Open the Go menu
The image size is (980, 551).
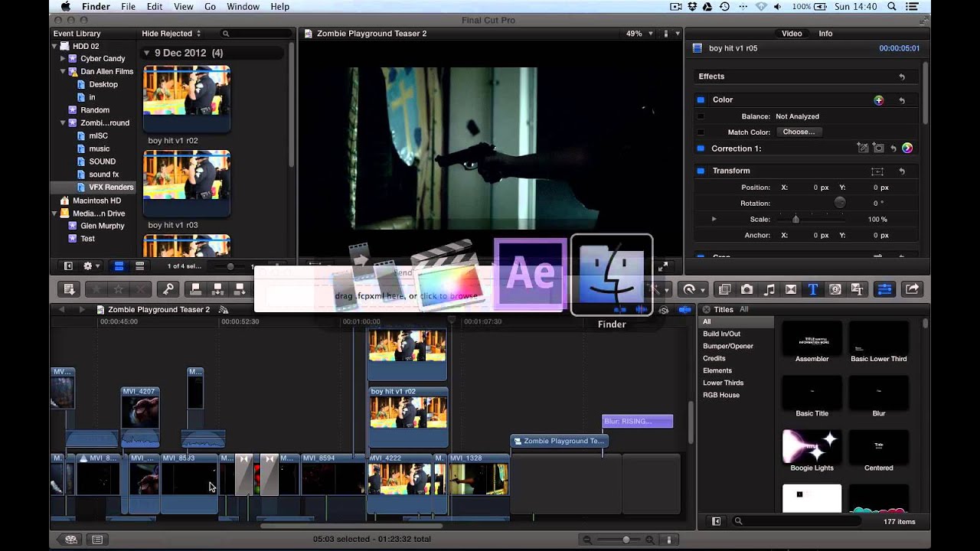click(210, 7)
